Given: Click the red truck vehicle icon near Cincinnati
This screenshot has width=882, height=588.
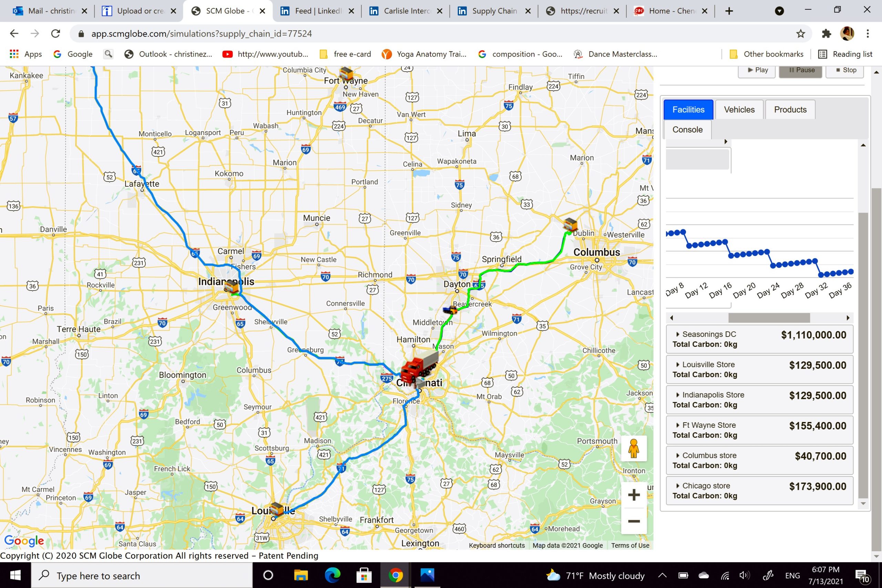Looking at the screenshot, I should click(419, 367).
